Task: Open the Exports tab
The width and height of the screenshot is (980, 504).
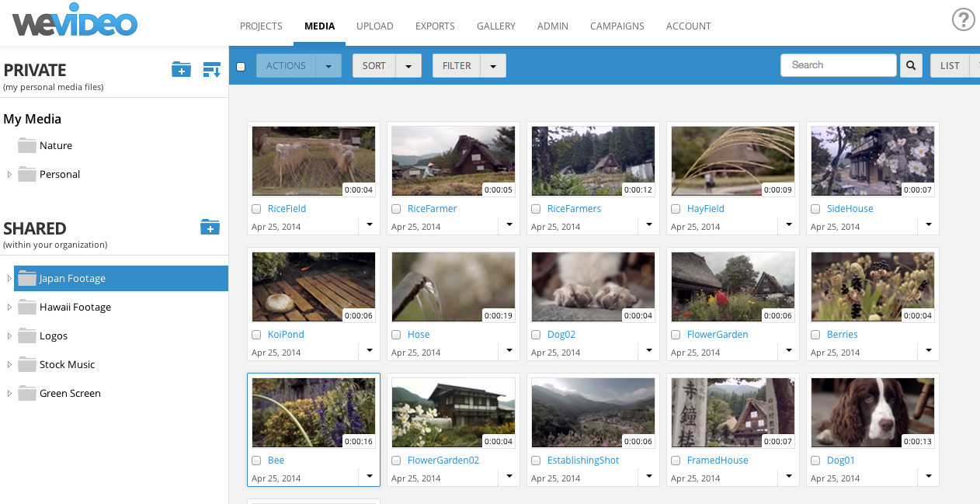Action: coord(435,26)
